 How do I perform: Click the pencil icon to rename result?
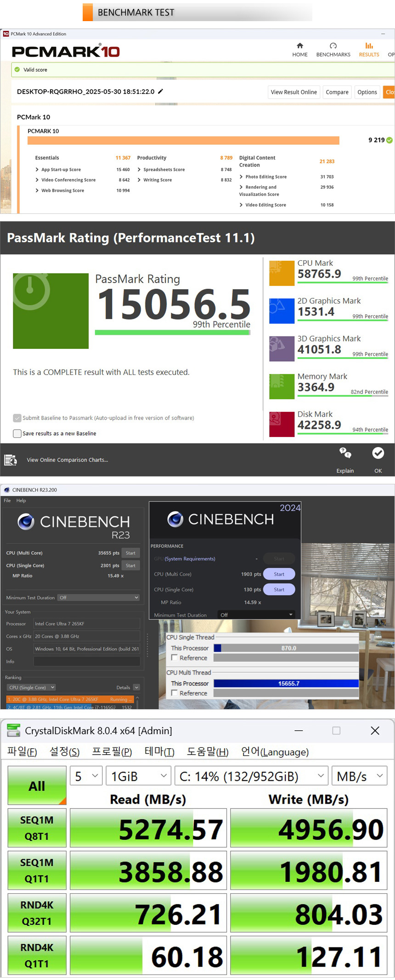160,91
